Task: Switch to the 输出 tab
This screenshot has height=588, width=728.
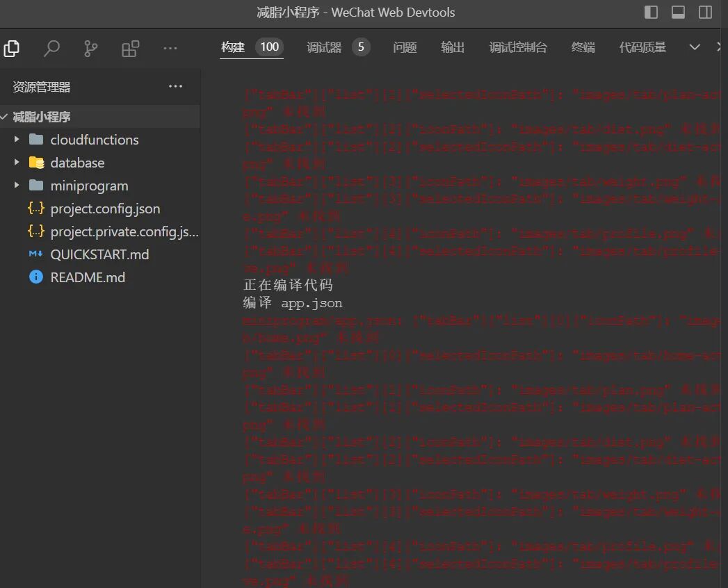Action: (453, 47)
